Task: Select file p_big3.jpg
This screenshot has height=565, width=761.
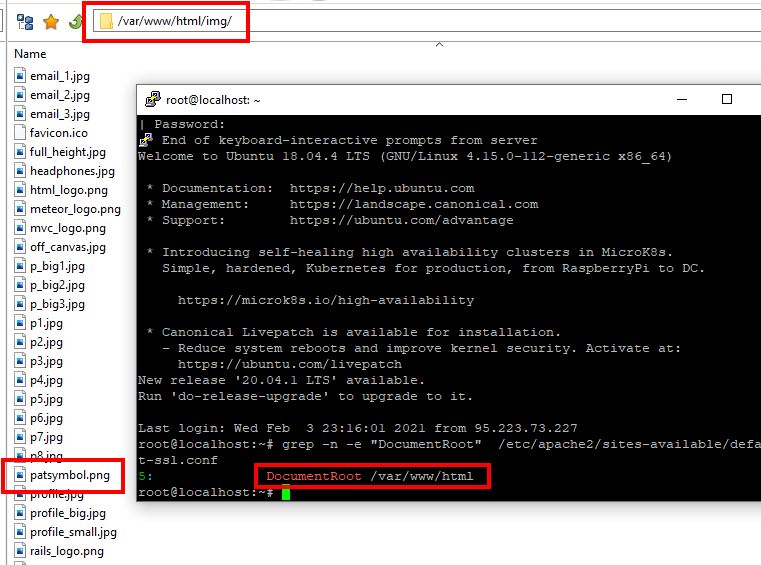Action: 57,304
